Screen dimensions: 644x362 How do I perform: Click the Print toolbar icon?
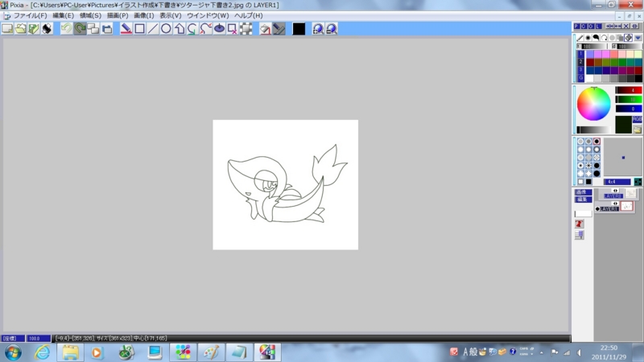47,29
